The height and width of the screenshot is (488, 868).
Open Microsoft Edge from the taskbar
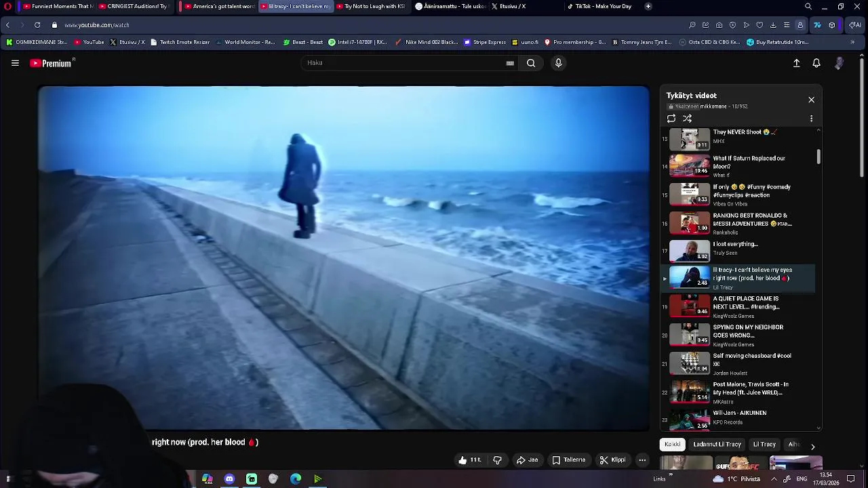pyautogui.click(x=296, y=479)
